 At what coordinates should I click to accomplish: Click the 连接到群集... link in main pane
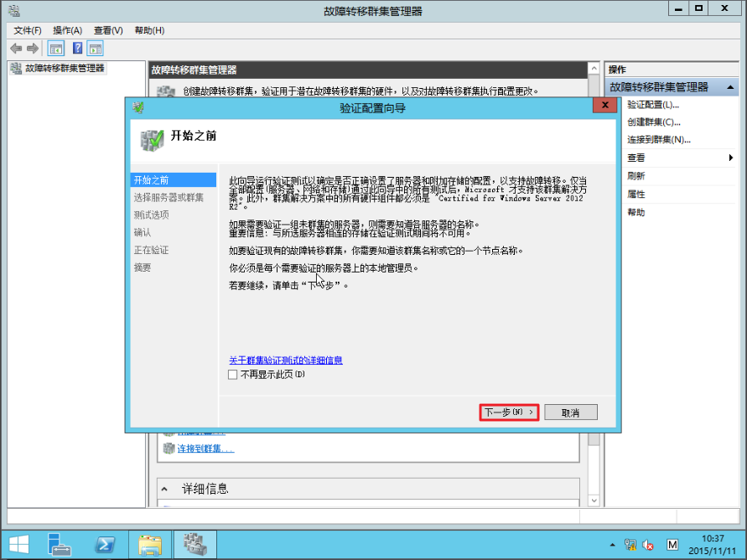click(x=205, y=449)
